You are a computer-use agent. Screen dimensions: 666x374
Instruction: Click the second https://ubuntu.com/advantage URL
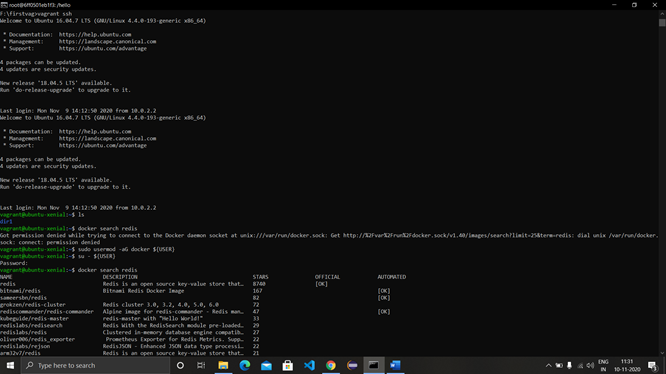click(103, 145)
